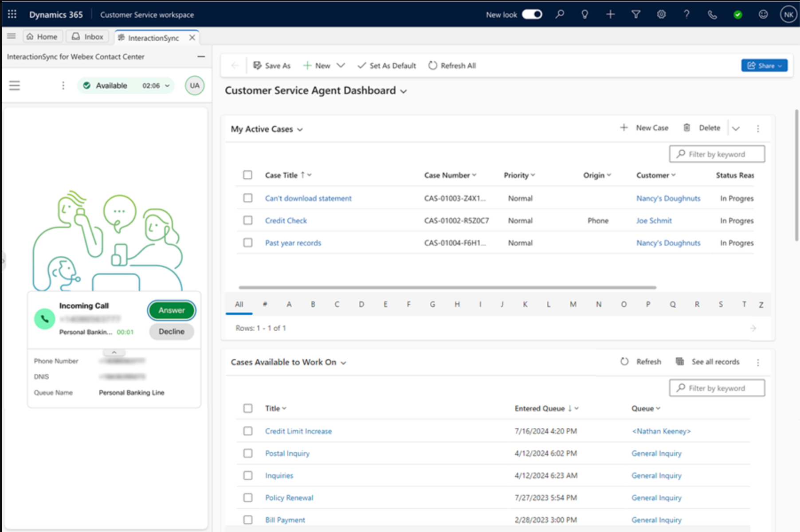This screenshot has height=532, width=800.
Task: Open the Dynamics 365 app launcher grid
Action: (x=12, y=14)
